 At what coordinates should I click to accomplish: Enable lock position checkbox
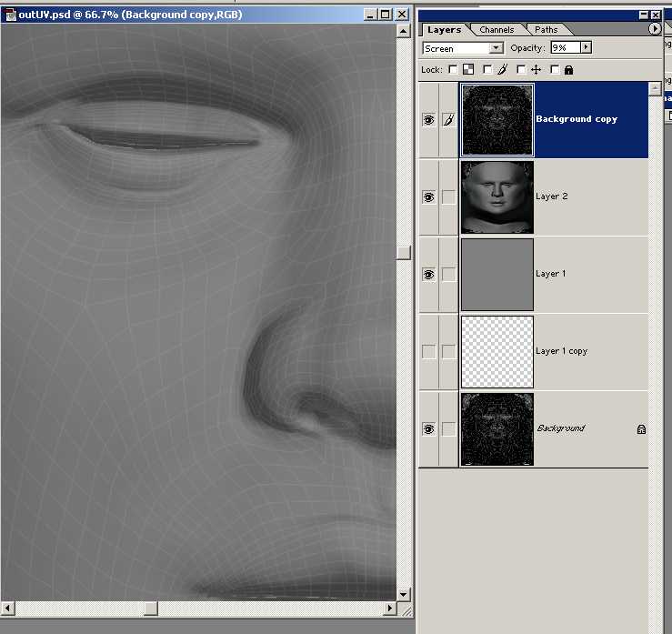[521, 69]
